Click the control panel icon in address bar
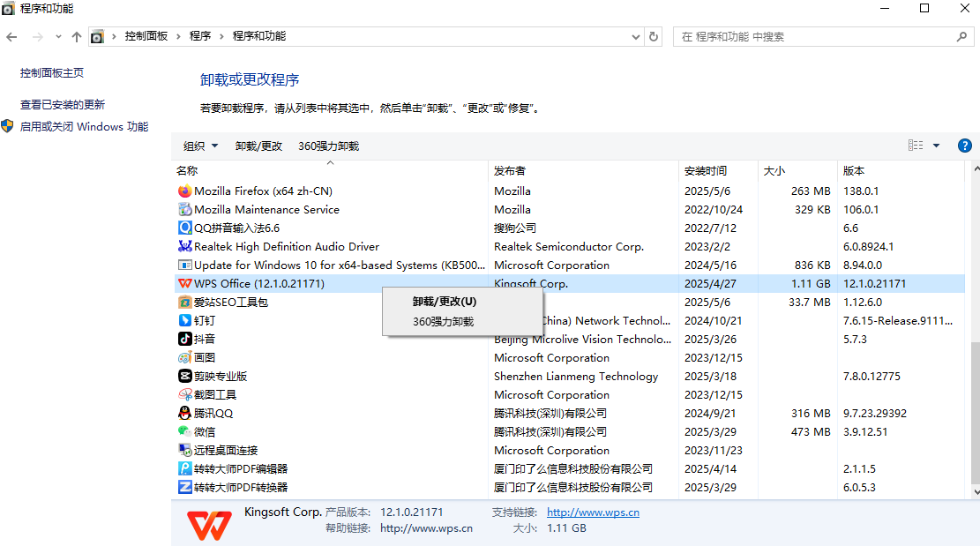The height and width of the screenshot is (546, 980). point(97,37)
